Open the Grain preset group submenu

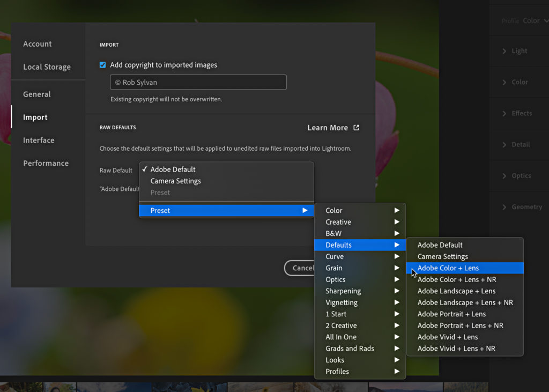(x=360, y=268)
